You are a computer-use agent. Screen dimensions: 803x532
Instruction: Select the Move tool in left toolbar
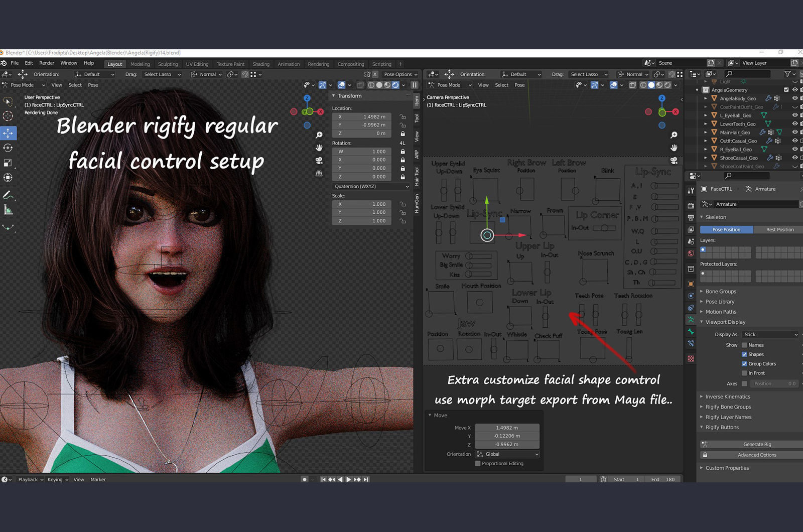point(8,133)
